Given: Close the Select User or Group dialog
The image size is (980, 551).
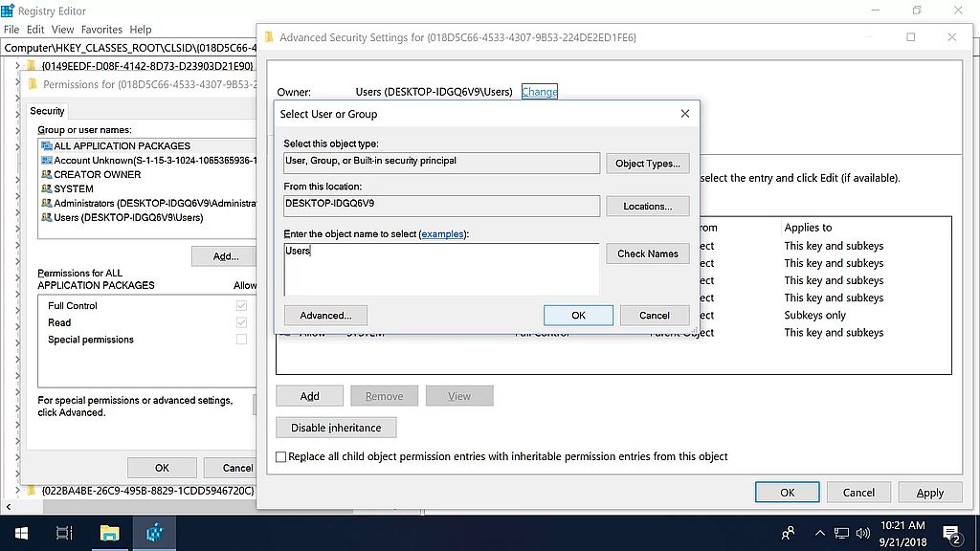Looking at the screenshot, I should 685,114.
